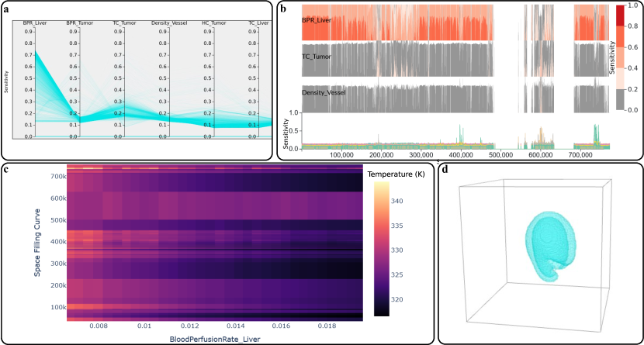This screenshot has width=644, height=345.
Task: Click the 0.01 tick on the heatmap x-axis
Action: tap(144, 326)
